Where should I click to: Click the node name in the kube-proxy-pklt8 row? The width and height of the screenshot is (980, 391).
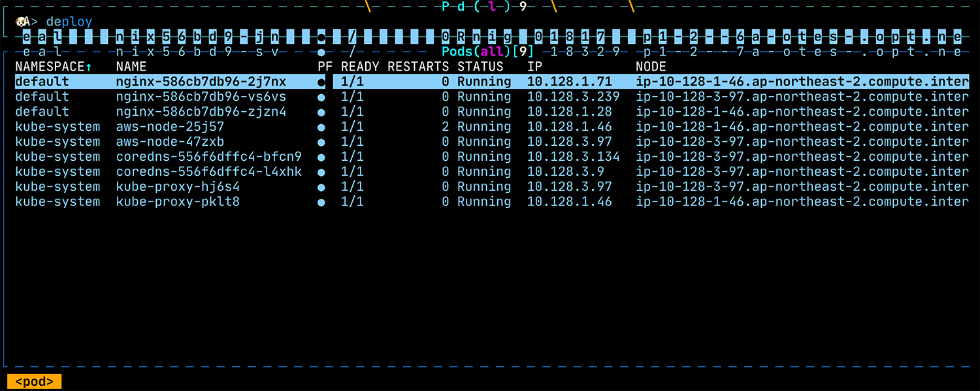pos(802,202)
